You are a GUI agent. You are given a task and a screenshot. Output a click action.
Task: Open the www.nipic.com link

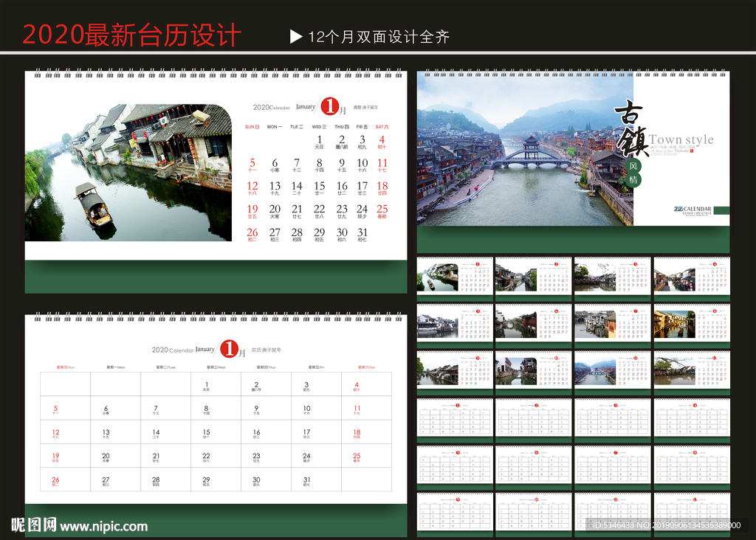point(104,526)
